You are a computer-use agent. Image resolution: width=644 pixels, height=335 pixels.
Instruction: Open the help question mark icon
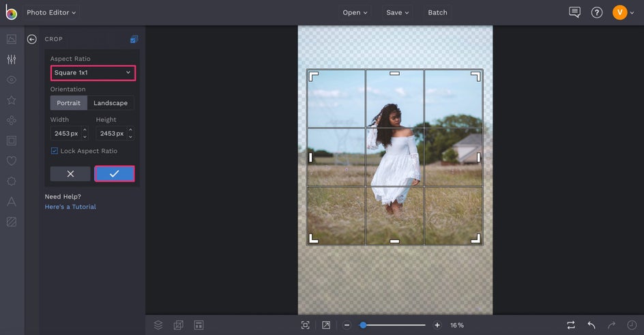point(597,12)
